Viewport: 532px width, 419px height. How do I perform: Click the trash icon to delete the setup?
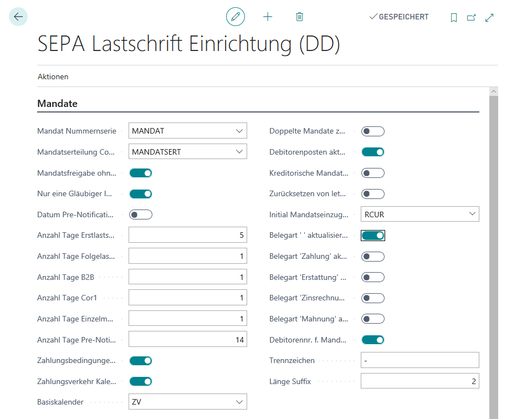pos(299,17)
